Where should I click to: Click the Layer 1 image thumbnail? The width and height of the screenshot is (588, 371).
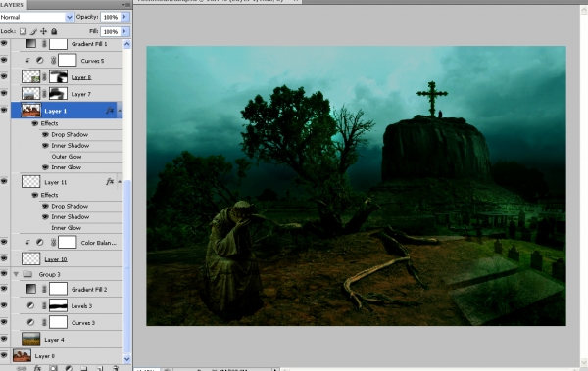tap(30, 111)
